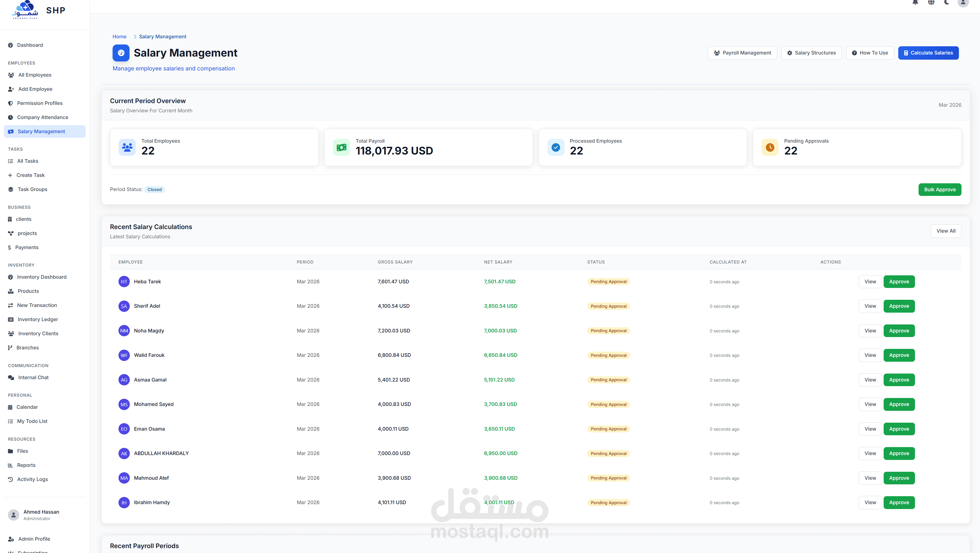
Task: Select Inventory Ledger sidebar item
Action: [38, 319]
